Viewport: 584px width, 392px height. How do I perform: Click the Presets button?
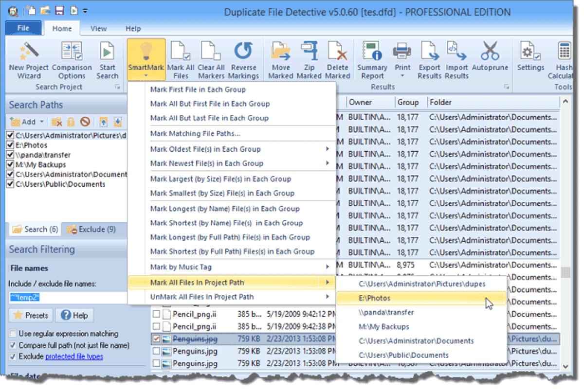[30, 315]
